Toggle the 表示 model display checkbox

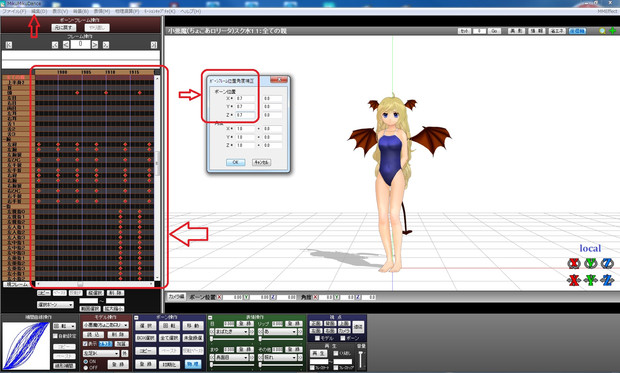coord(85,344)
